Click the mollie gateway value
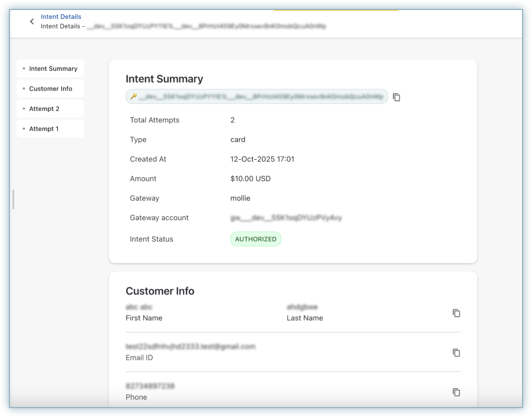The width and height of the screenshot is (532, 417). tap(240, 198)
